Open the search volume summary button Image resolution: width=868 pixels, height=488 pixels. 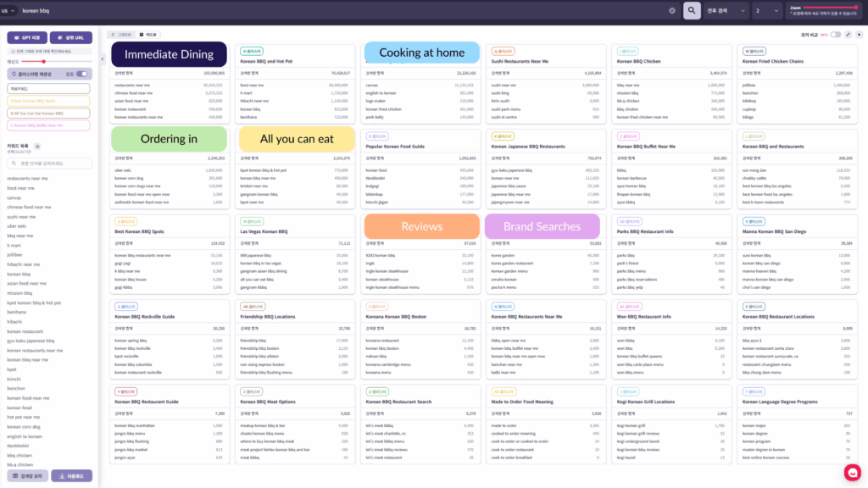point(27,476)
